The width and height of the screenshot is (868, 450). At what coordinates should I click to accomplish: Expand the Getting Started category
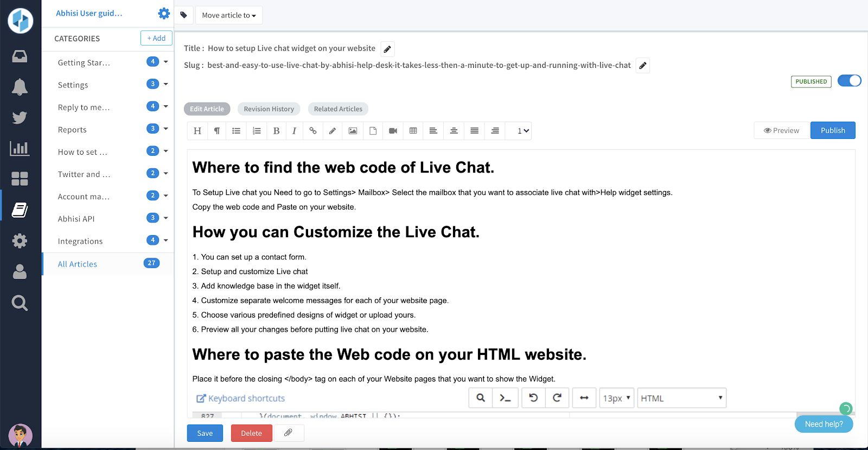click(x=165, y=62)
